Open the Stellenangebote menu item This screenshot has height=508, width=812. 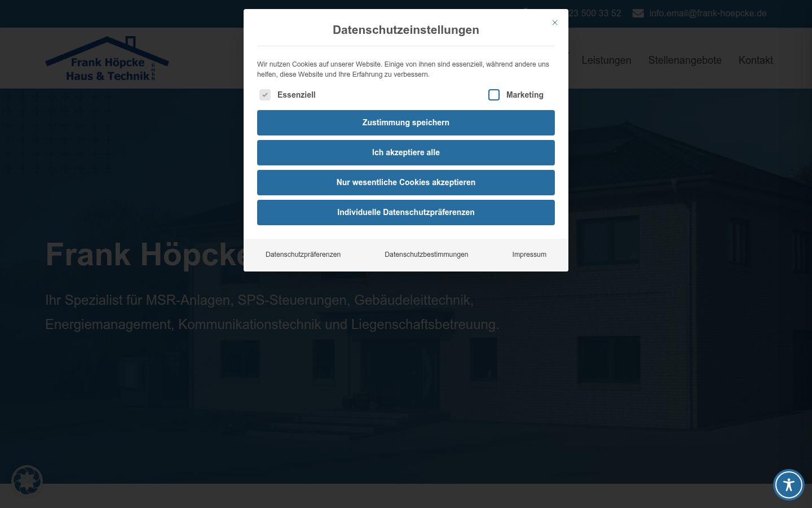click(685, 60)
